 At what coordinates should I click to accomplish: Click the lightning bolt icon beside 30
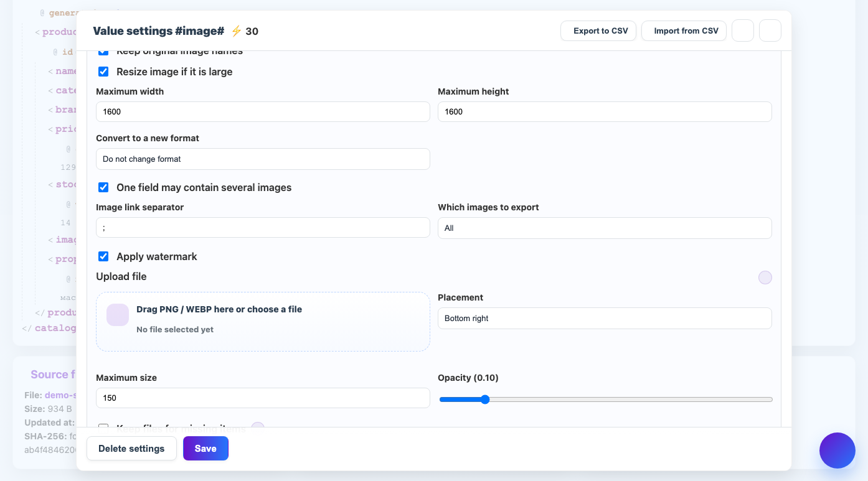click(236, 31)
